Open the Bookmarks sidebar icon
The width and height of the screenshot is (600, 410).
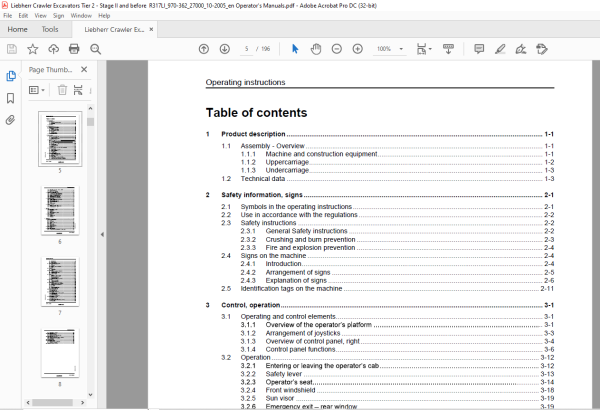(11, 98)
